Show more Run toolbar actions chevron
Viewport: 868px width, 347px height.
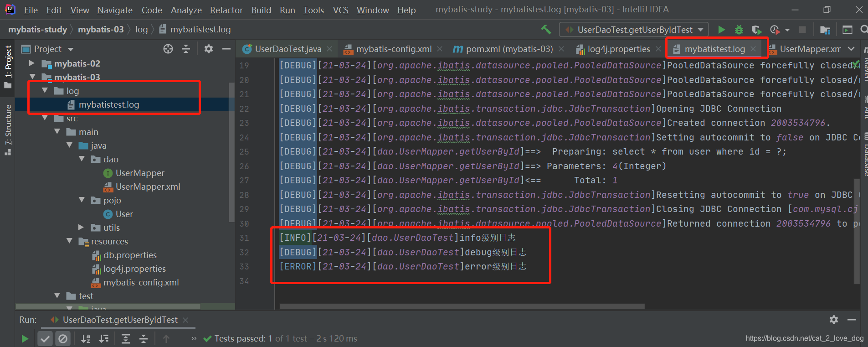[x=194, y=338]
